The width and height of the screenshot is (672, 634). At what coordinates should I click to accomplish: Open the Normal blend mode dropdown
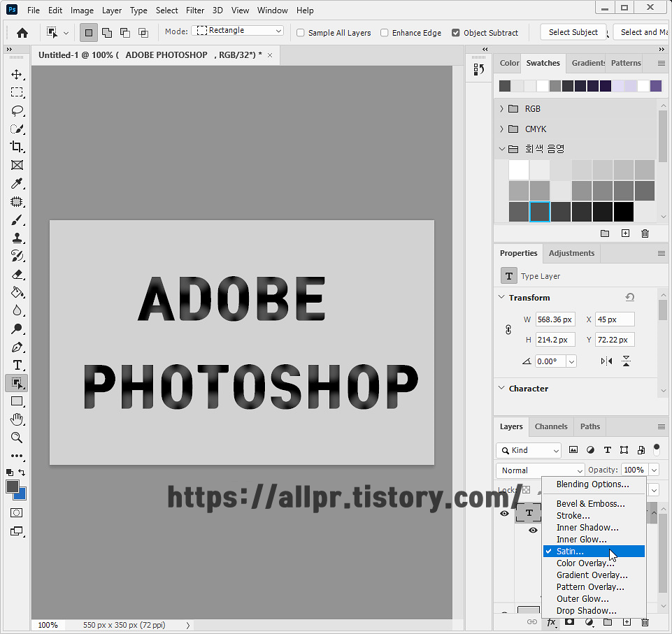(540, 470)
